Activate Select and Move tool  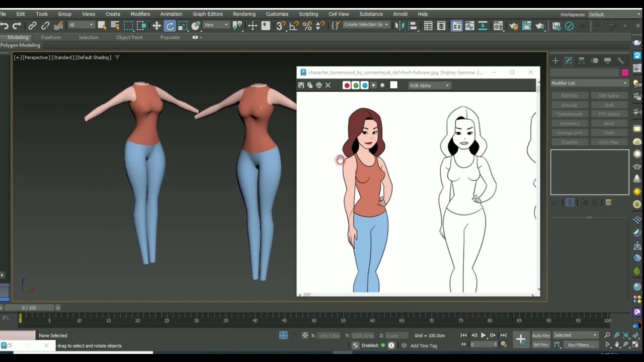(x=156, y=26)
